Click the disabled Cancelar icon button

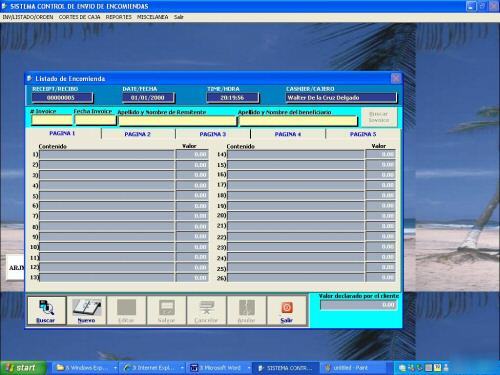(x=206, y=311)
